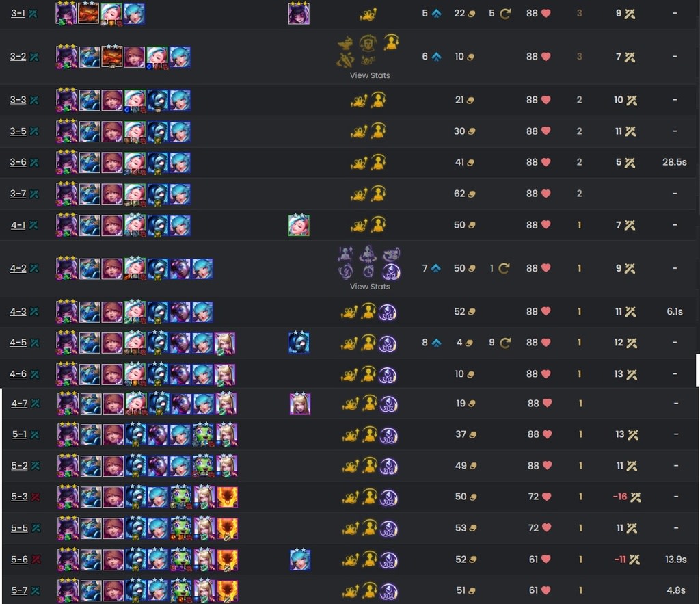
Task: Click the heart health icon in row 5-6
Action: tap(546, 560)
